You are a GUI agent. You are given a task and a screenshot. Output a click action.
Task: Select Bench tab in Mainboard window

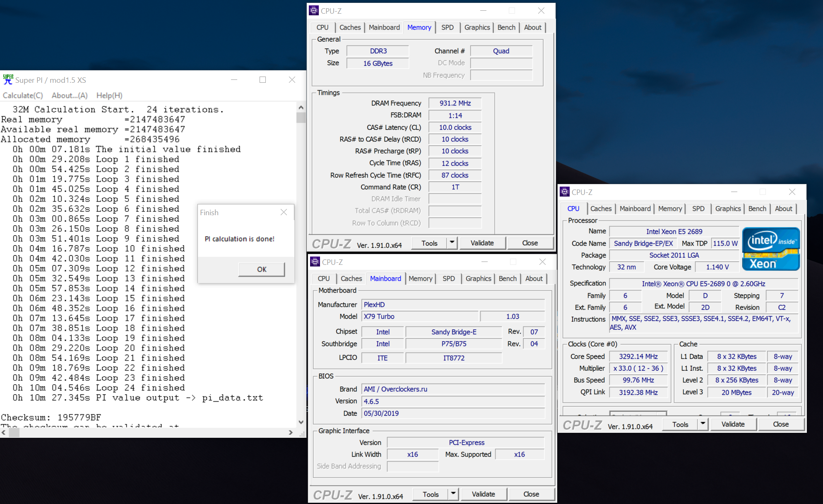pyautogui.click(x=508, y=278)
